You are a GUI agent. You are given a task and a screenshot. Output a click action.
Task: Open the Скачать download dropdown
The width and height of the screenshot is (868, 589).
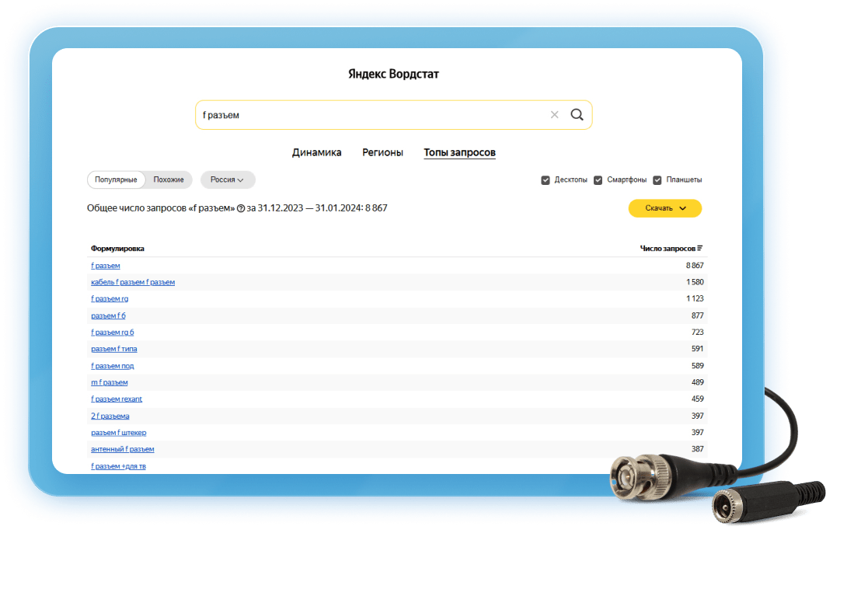(x=665, y=208)
